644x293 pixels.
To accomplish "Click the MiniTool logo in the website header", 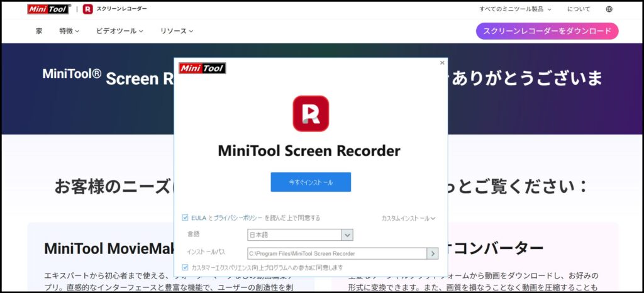I will point(49,9).
